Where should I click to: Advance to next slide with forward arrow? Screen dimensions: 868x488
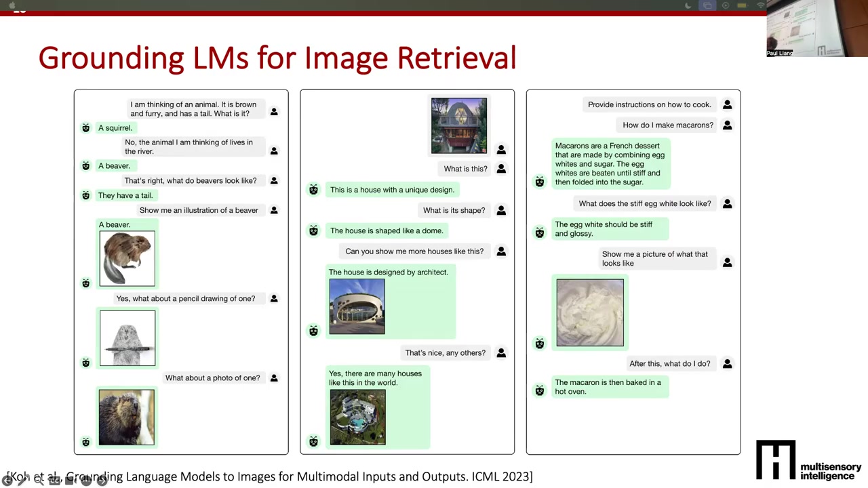[102, 481]
